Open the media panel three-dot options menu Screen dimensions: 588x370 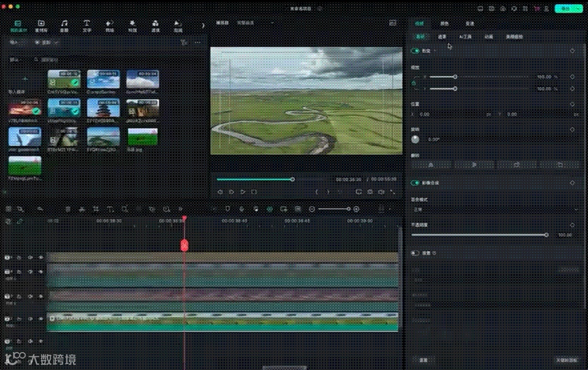[198, 43]
